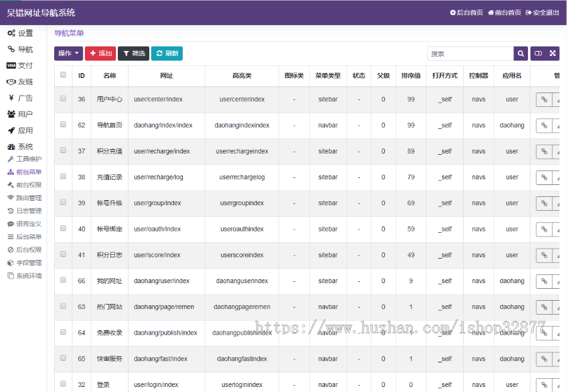Open 系统环境 system environment
Image resolution: width=567 pixels, height=392 pixels.
[25, 276]
